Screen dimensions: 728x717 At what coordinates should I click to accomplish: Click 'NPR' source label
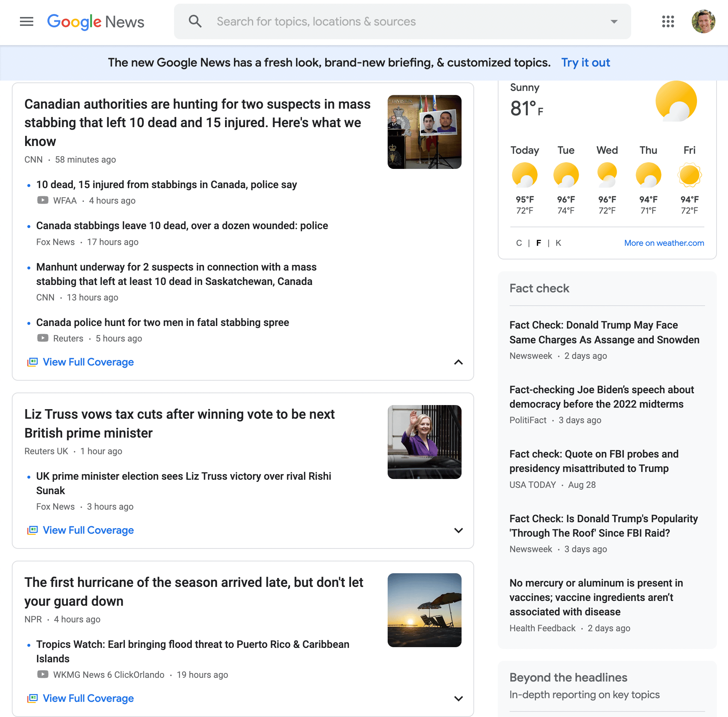click(33, 619)
